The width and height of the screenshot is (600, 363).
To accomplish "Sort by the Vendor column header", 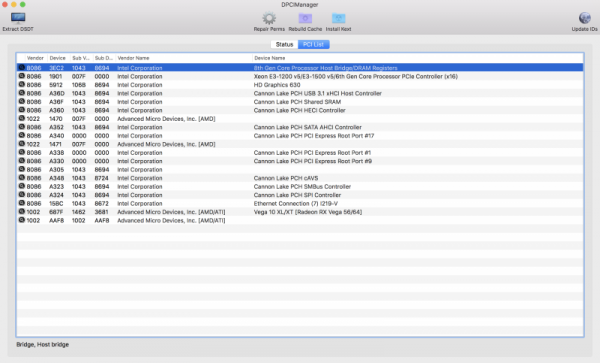I will point(35,58).
